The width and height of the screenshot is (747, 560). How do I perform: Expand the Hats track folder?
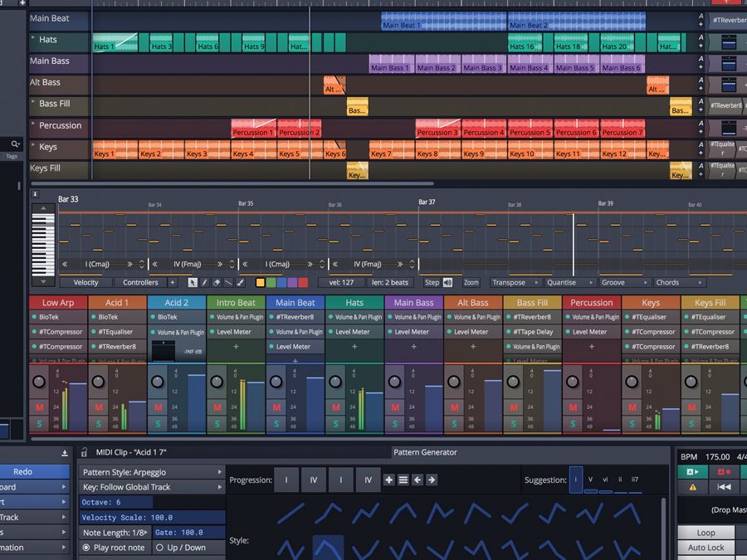pyautogui.click(x=33, y=37)
